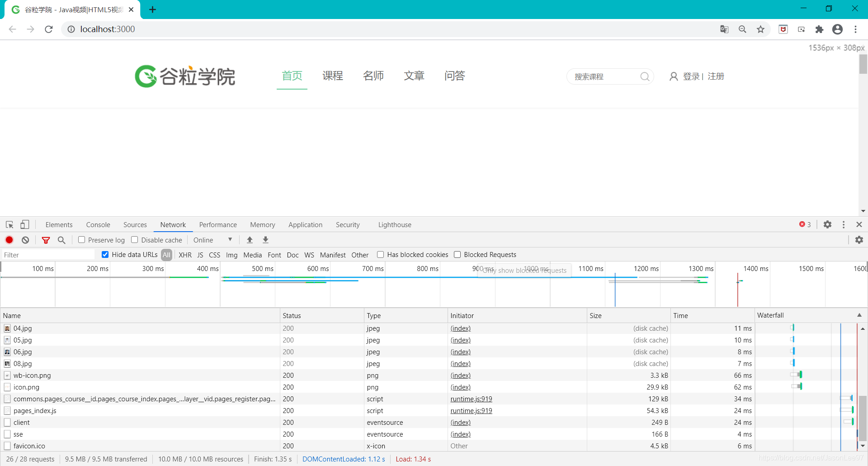This screenshot has width=868, height=466.
Task: Click the zoom magnifier icon in address bar
Action: click(742, 29)
